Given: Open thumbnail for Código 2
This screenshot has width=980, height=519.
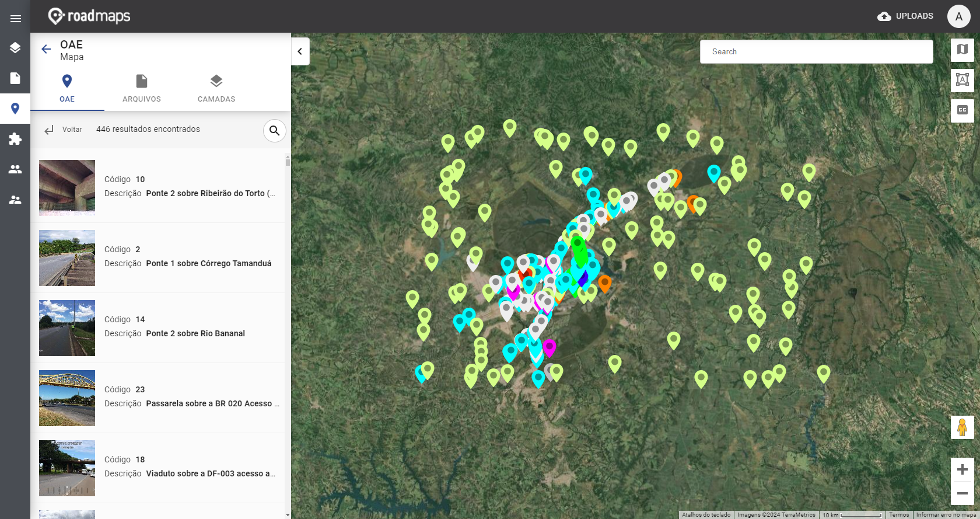Looking at the screenshot, I should click(x=67, y=258).
